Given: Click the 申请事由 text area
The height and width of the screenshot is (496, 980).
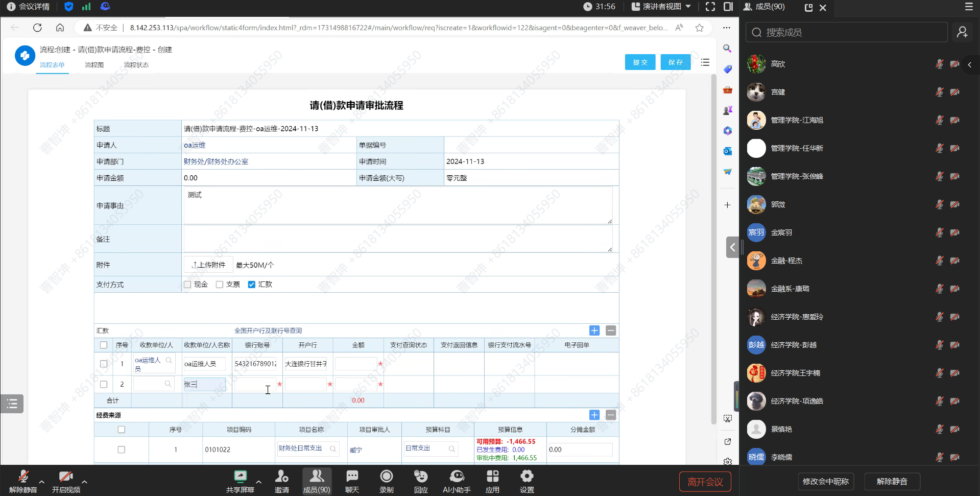Looking at the screenshot, I should coord(398,205).
